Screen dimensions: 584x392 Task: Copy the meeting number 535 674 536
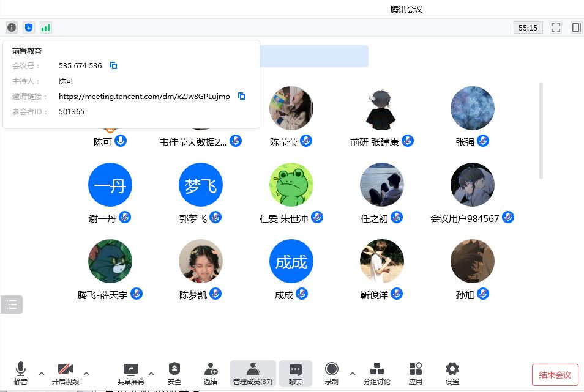tap(113, 65)
